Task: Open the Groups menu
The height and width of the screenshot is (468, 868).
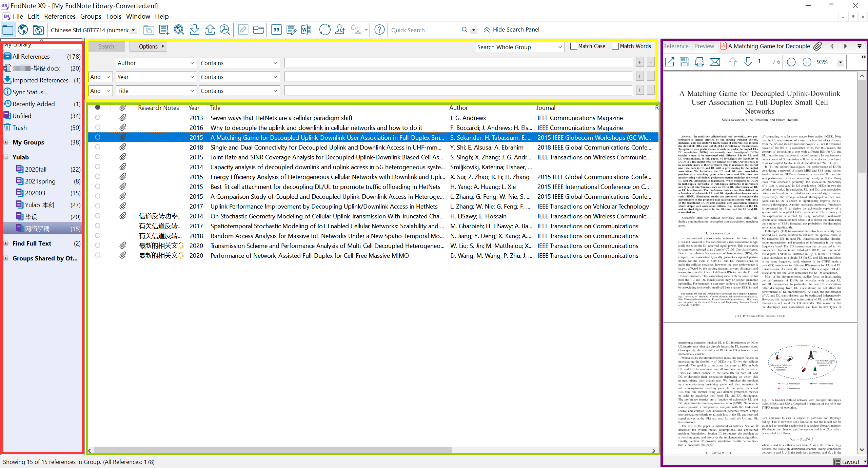Action: (x=91, y=16)
